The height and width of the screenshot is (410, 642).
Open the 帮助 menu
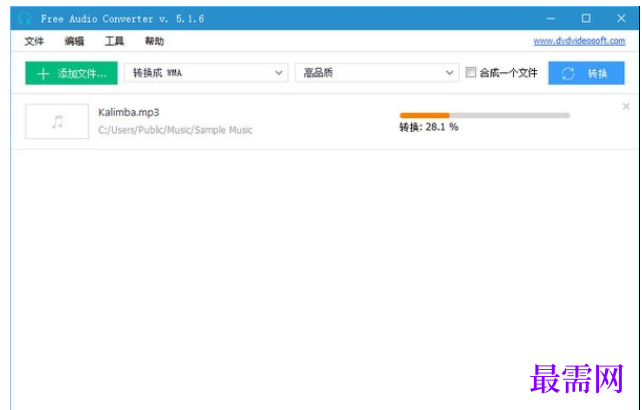pos(154,41)
